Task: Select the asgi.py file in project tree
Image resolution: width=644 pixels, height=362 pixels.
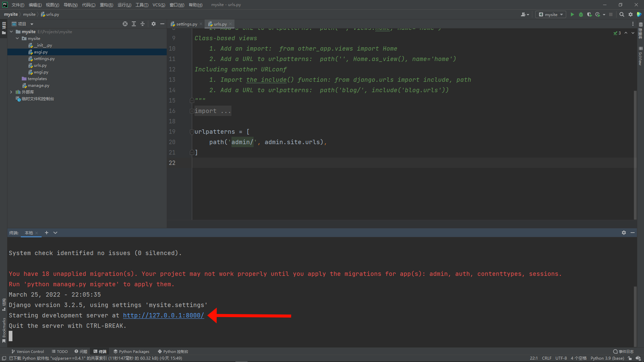Action: pos(40,52)
